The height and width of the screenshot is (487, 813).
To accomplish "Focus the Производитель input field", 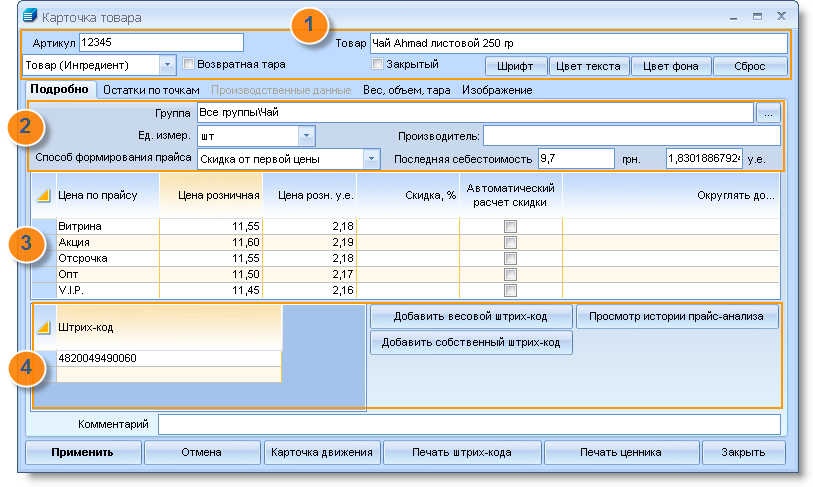I will (x=632, y=136).
